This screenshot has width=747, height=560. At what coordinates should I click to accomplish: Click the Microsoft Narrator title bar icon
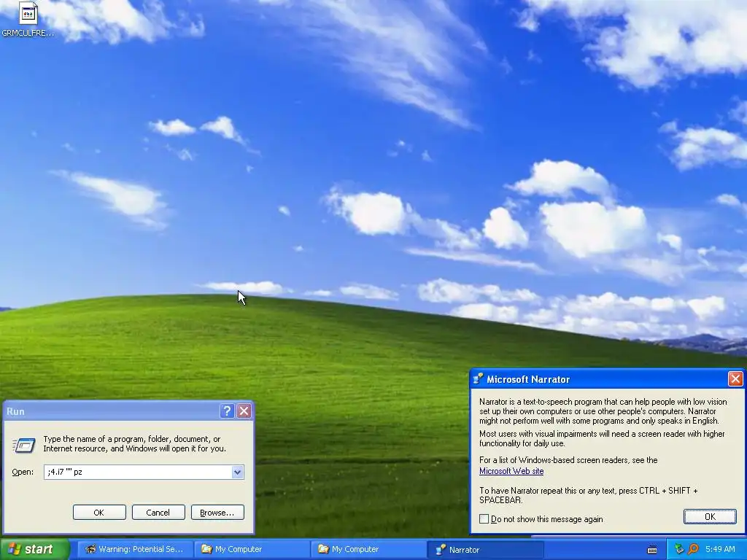[x=478, y=379]
